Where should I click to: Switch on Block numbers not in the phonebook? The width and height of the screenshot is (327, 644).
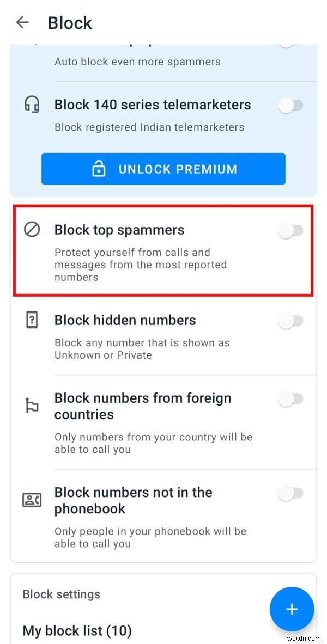[x=291, y=493]
